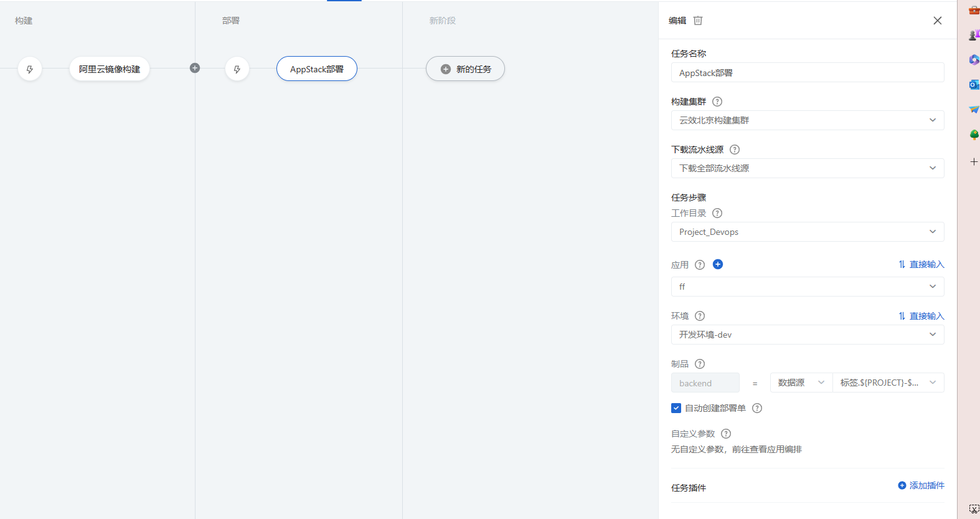Select the AppStack部署 task node
Viewport: 980px width, 519px height.
[317, 69]
